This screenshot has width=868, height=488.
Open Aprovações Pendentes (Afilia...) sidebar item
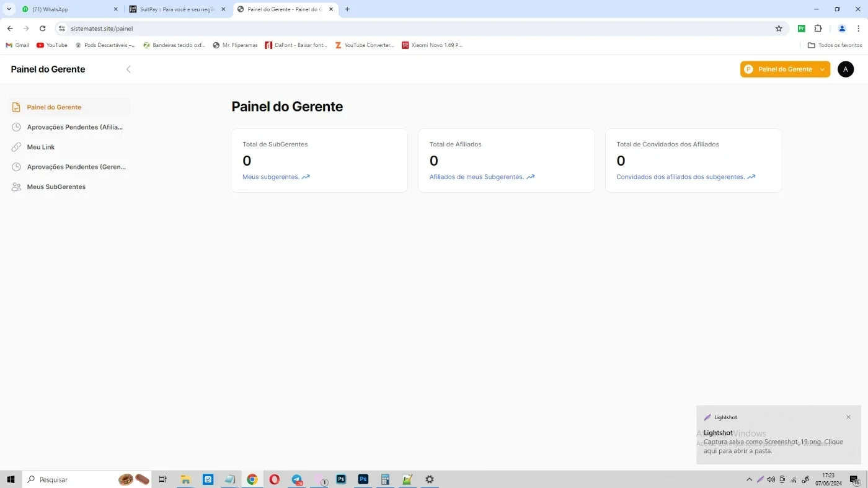(x=69, y=127)
